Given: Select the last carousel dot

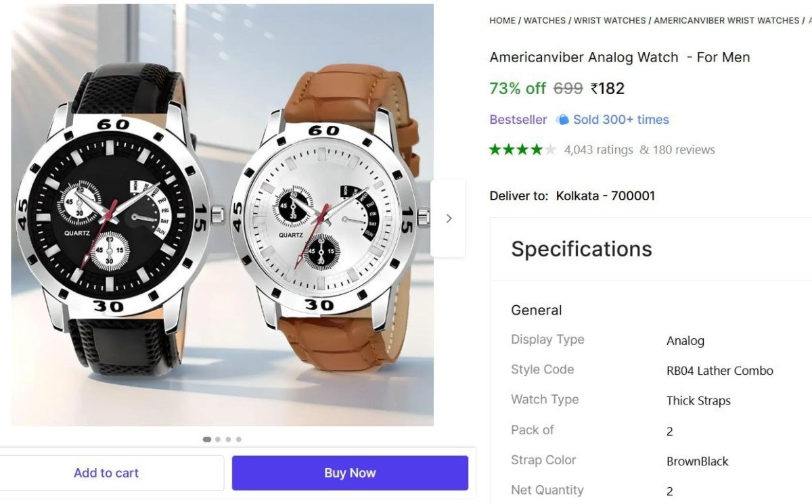Looking at the screenshot, I should [x=240, y=439].
